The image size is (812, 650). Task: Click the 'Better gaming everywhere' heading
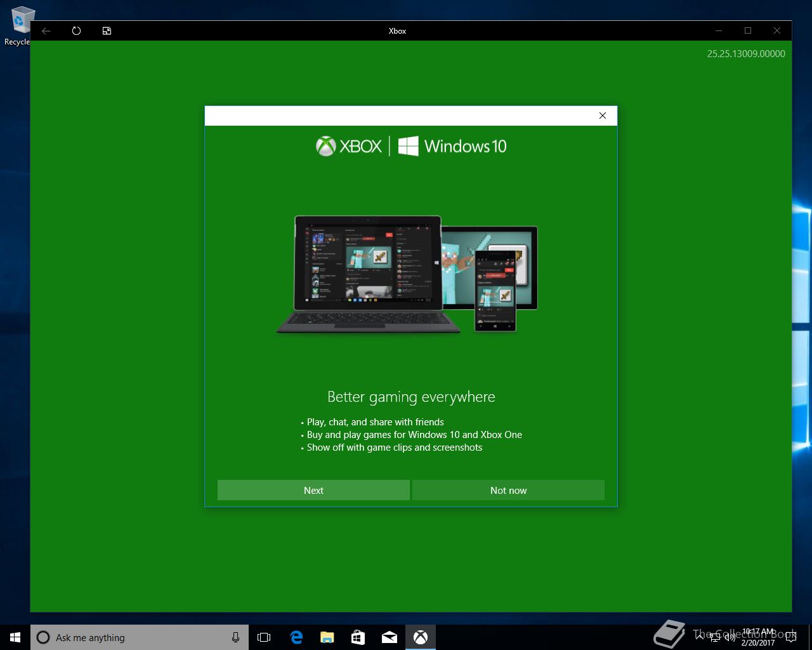[x=411, y=397]
